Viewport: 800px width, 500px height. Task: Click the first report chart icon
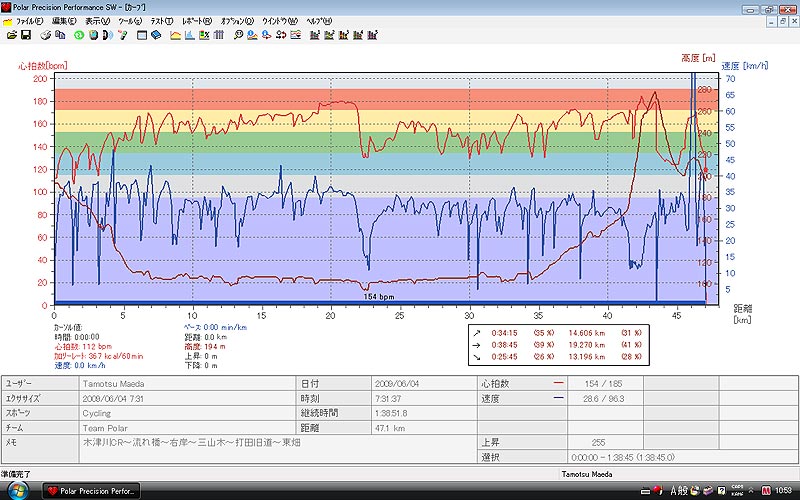tap(315, 35)
